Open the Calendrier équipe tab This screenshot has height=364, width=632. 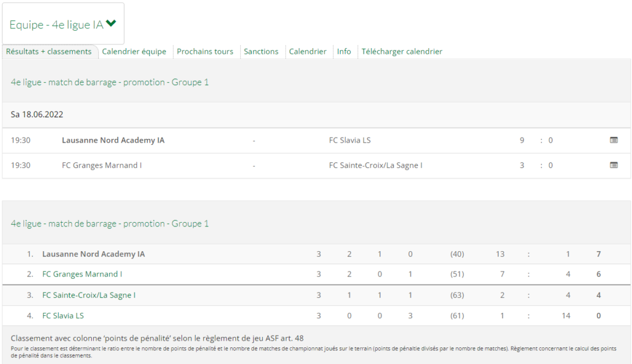[134, 52]
